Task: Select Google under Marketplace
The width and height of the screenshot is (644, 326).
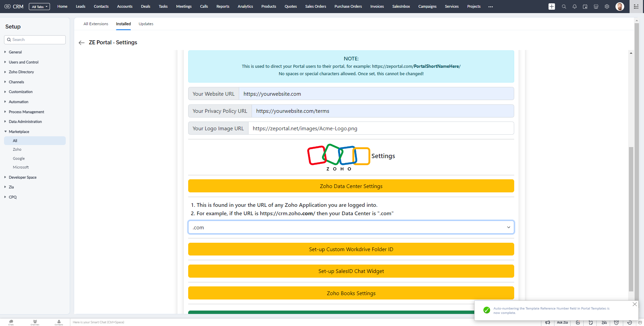Action: [x=19, y=158]
